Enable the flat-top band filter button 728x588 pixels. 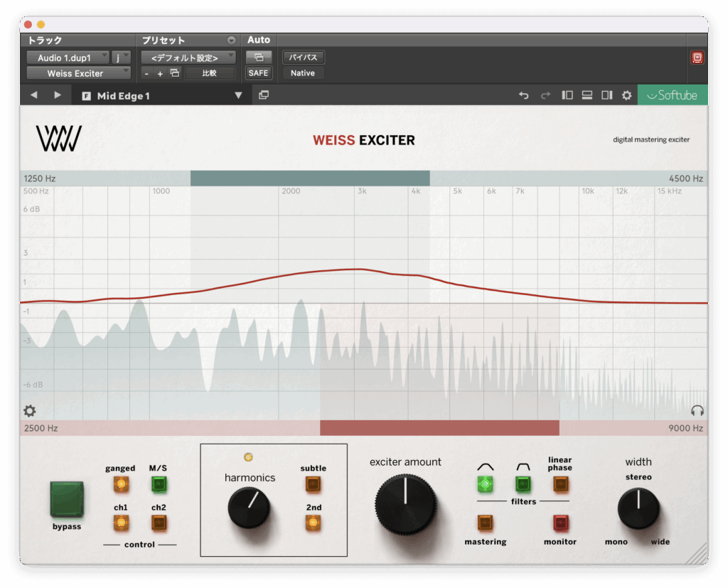(x=523, y=484)
